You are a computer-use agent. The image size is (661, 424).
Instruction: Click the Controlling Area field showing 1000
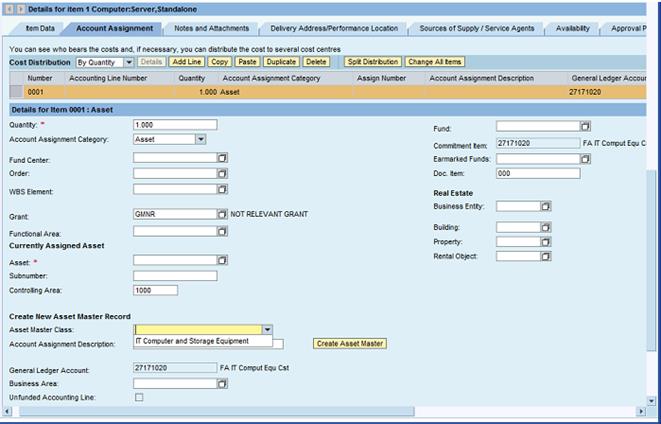click(155, 290)
